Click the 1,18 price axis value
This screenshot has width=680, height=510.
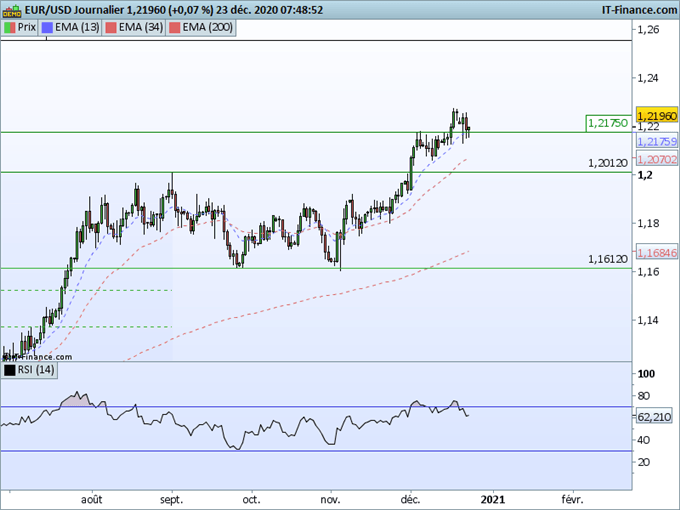[648, 224]
